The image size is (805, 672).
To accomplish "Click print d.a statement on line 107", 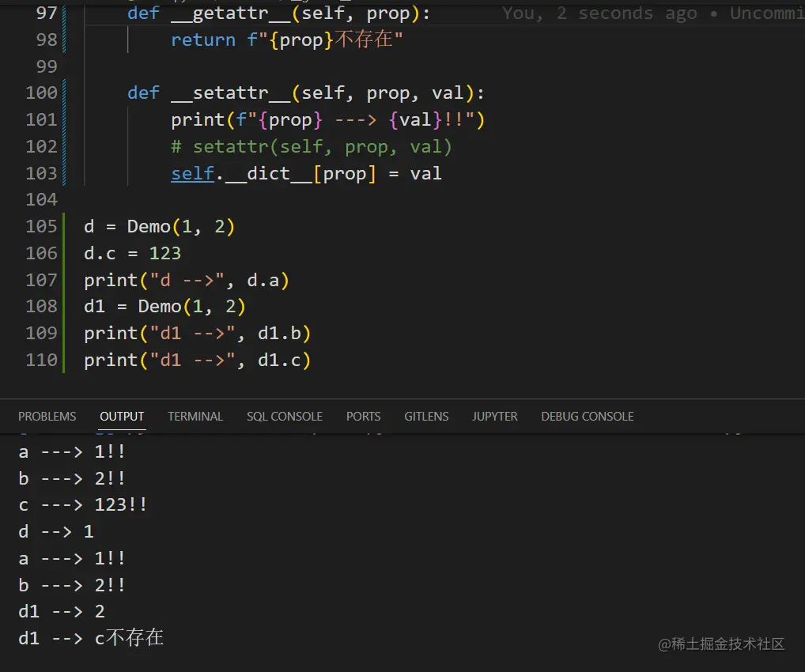I will coord(187,281).
